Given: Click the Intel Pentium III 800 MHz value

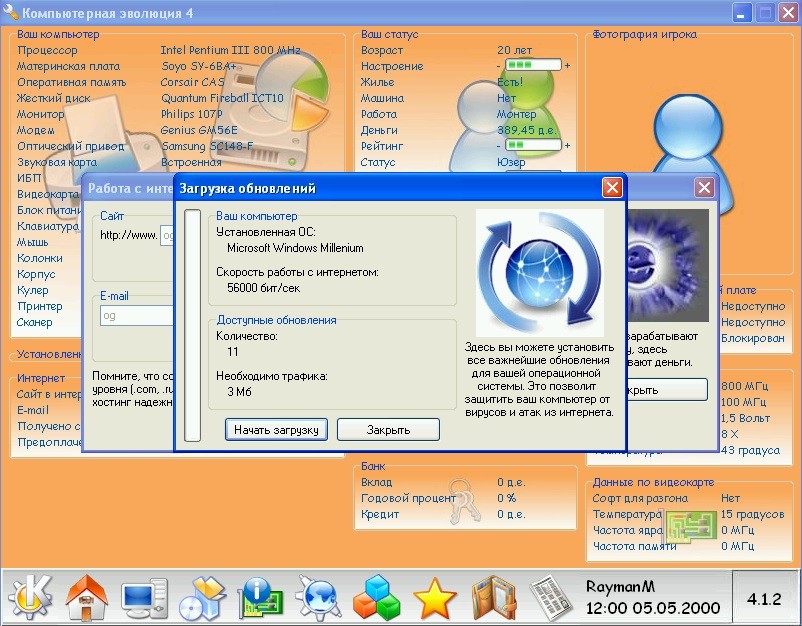Looking at the screenshot, I should coord(230,50).
